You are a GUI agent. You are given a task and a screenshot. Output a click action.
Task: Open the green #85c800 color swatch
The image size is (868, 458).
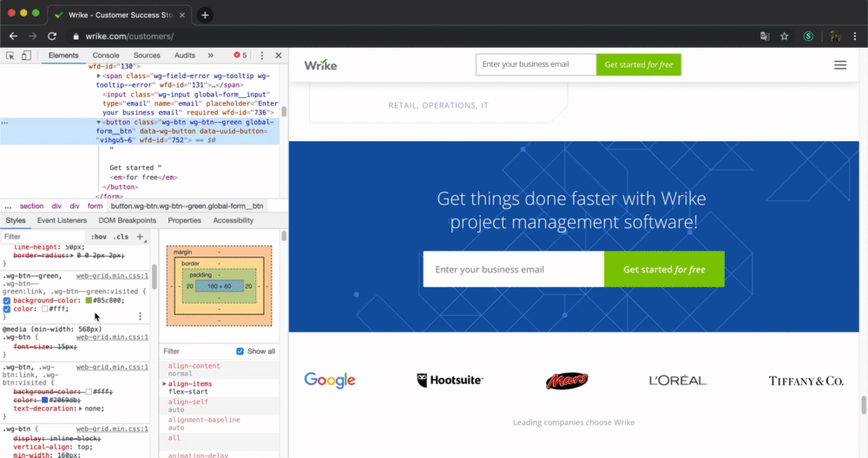(89, 300)
